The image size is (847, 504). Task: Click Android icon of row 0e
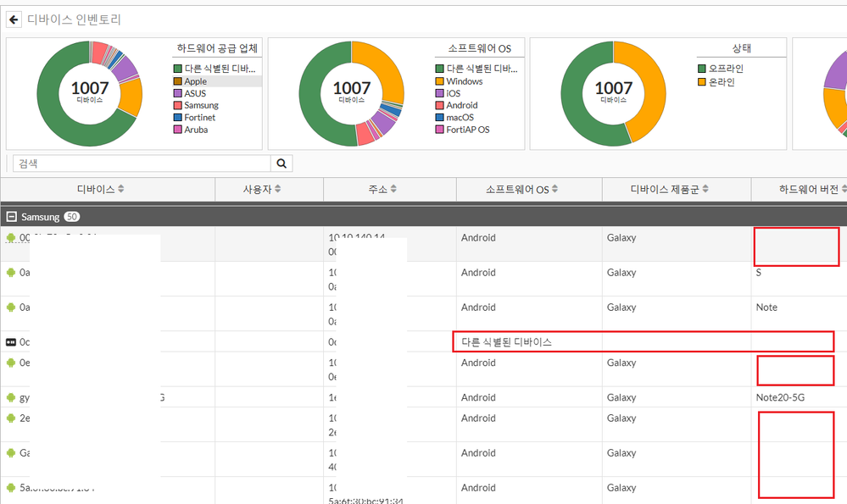tap(11, 363)
